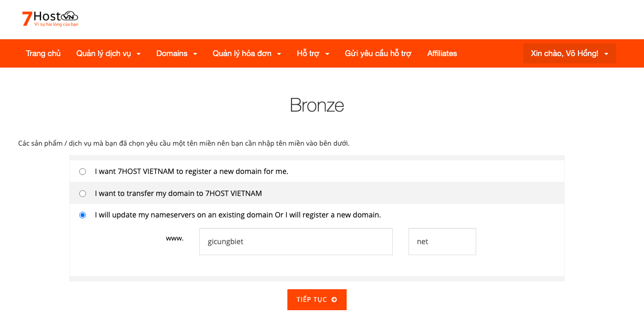Image resolution: width=644 pixels, height=317 pixels.
Task: Open the Affiliates menu item
Action: (442, 53)
